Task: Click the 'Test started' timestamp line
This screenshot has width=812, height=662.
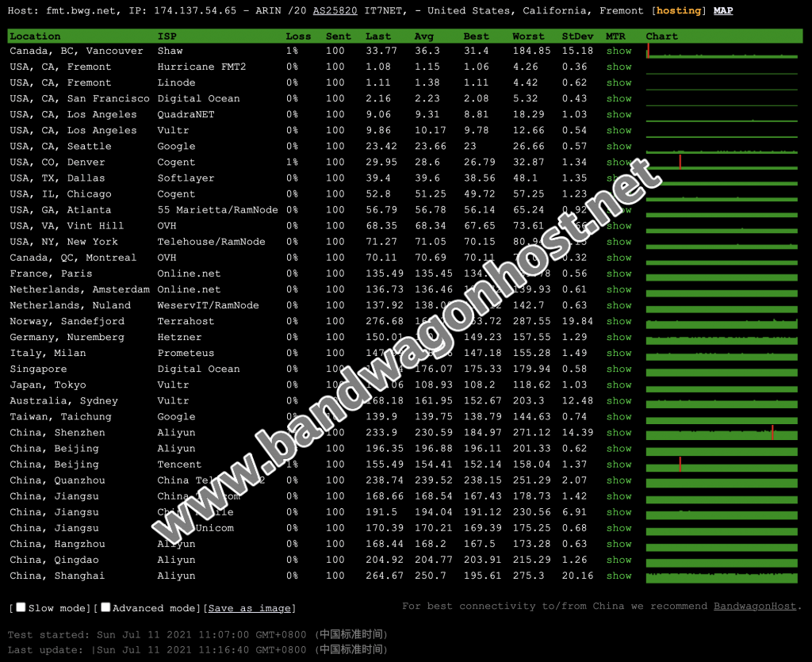Action: point(197,634)
